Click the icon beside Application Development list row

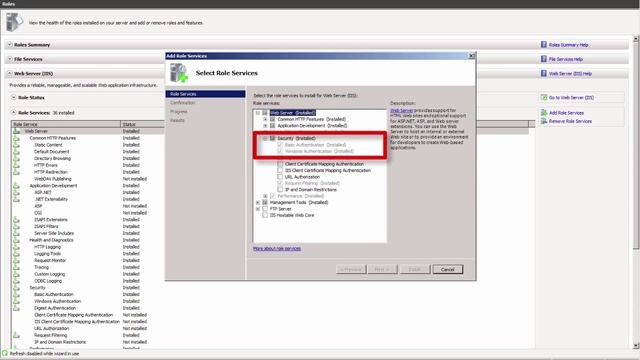[16, 186]
